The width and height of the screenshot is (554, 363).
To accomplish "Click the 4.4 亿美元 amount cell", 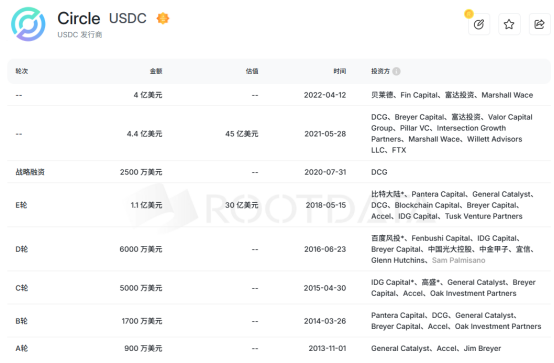I will click(145, 134).
